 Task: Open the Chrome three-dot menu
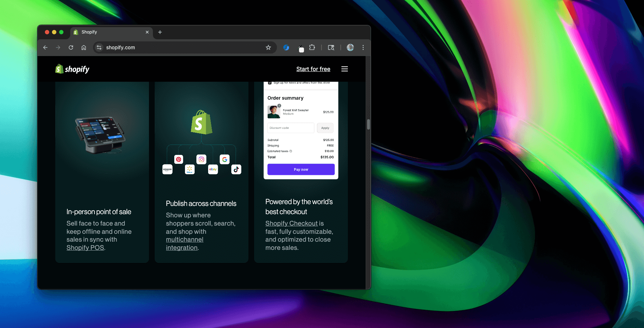click(x=363, y=47)
